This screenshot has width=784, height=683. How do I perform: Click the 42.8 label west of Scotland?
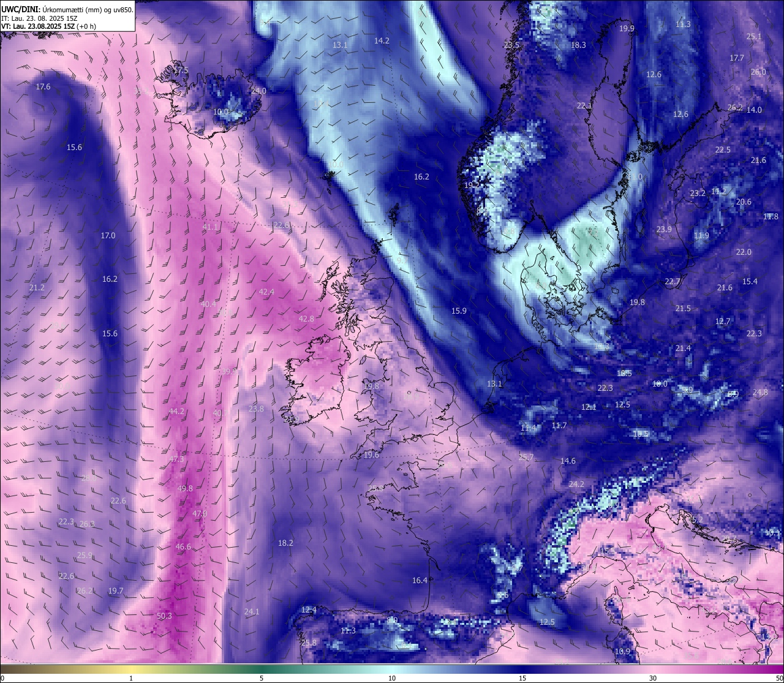pyautogui.click(x=306, y=319)
